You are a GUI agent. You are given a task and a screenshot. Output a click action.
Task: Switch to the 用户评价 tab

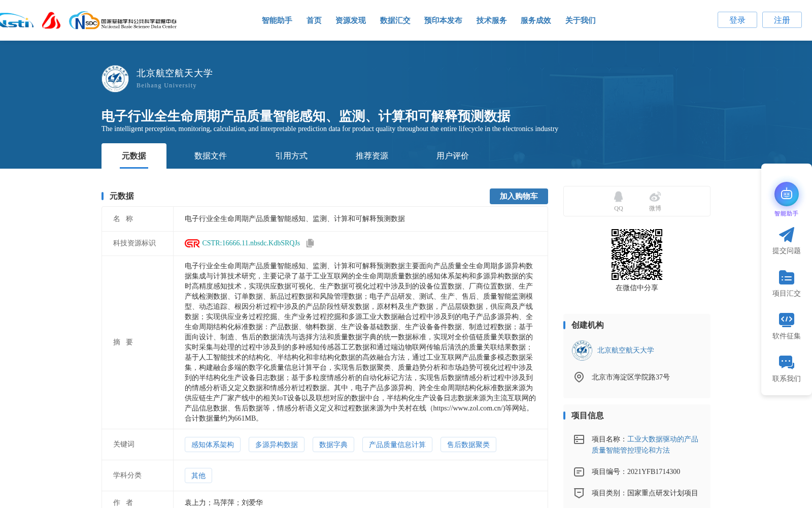453,156
